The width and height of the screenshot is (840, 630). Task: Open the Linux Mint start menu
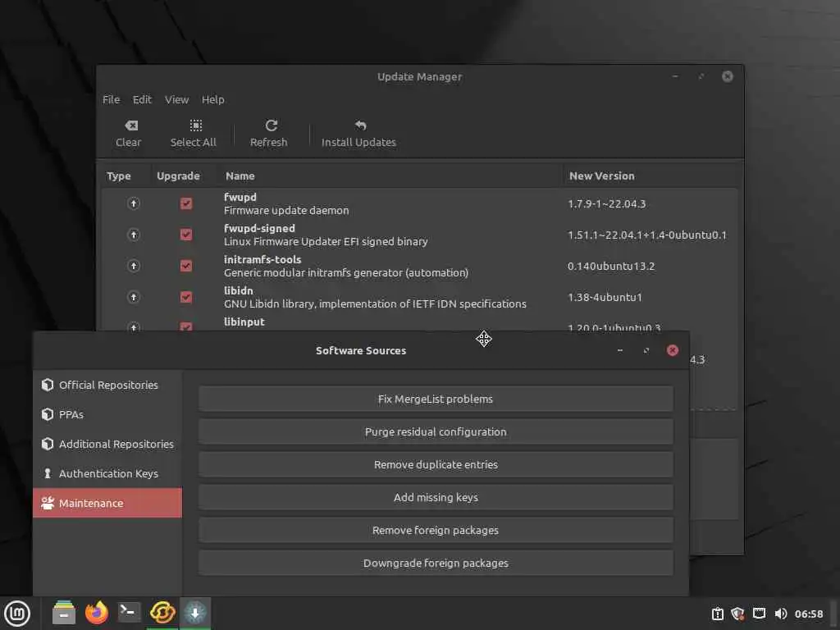point(17,613)
